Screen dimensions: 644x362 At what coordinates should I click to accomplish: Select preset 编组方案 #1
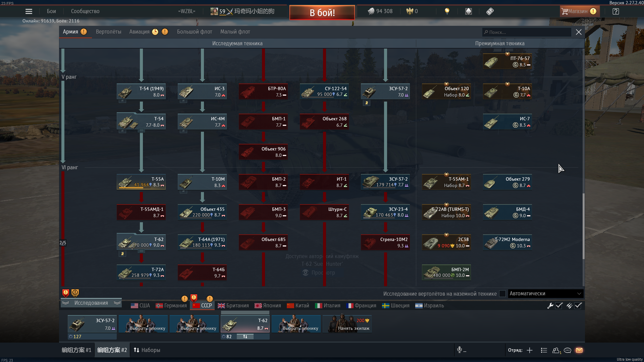tap(76, 350)
